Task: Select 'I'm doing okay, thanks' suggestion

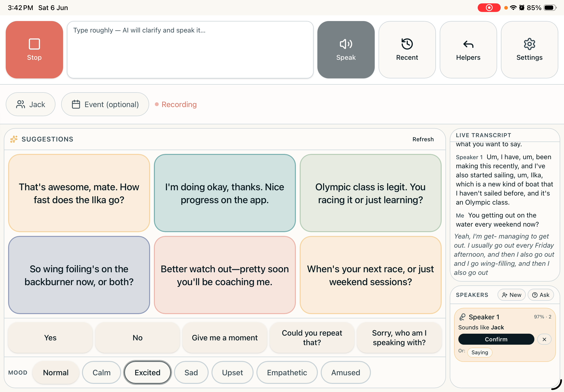Action: pyautogui.click(x=225, y=193)
